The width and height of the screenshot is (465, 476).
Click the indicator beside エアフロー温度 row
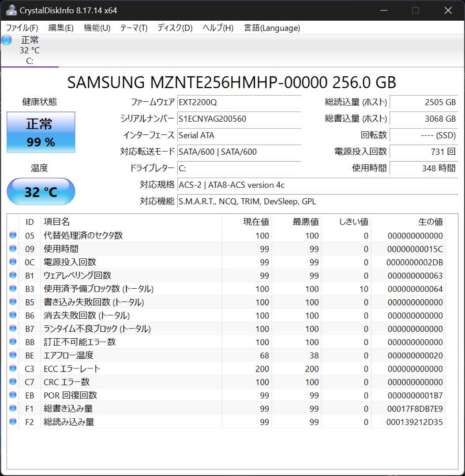tap(13, 355)
